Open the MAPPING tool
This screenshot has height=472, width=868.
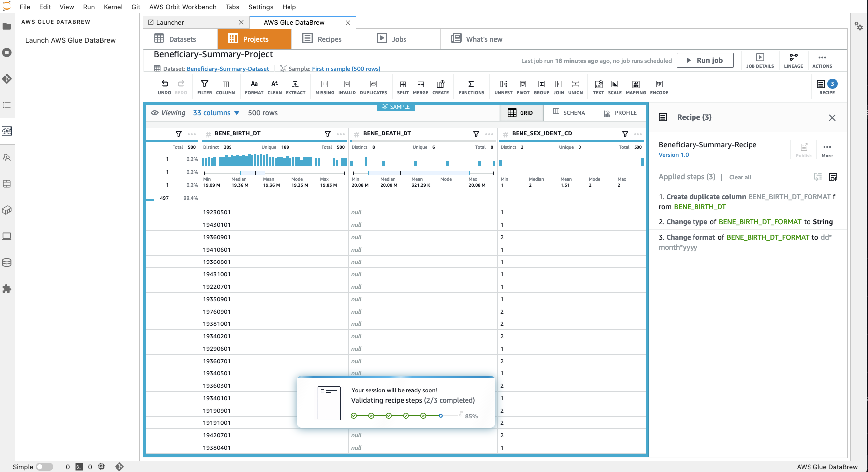tap(636, 87)
